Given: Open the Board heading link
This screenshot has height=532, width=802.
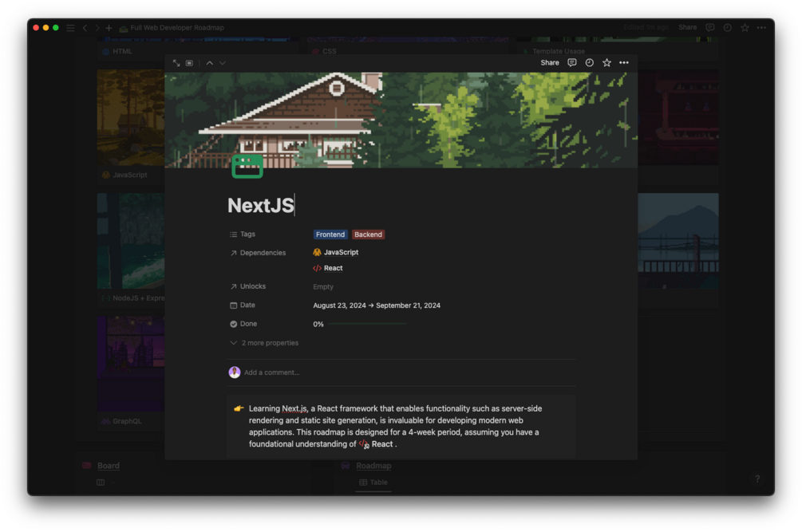Looking at the screenshot, I should (109, 466).
